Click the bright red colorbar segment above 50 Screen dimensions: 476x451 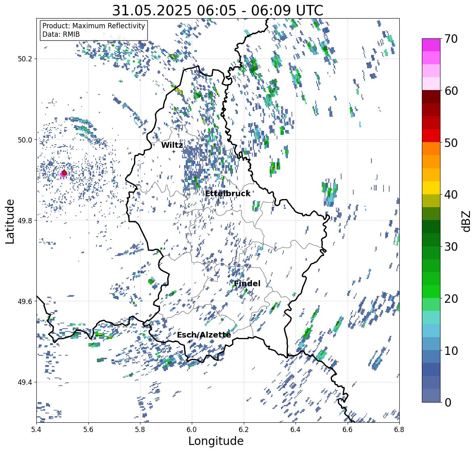coord(431,136)
